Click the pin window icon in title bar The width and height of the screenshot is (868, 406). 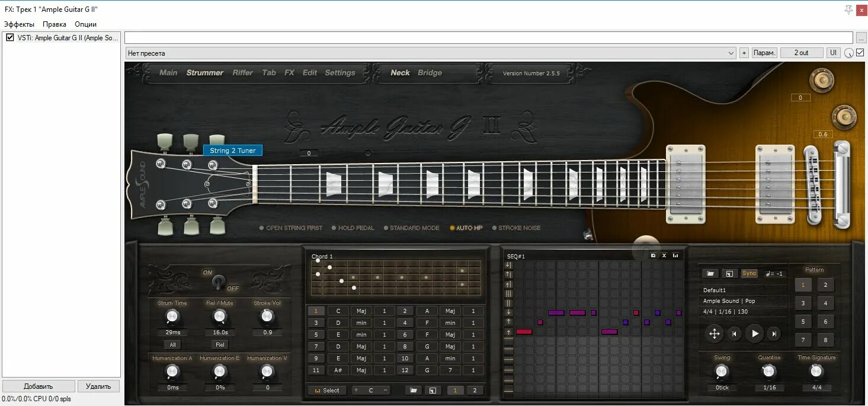(849, 9)
